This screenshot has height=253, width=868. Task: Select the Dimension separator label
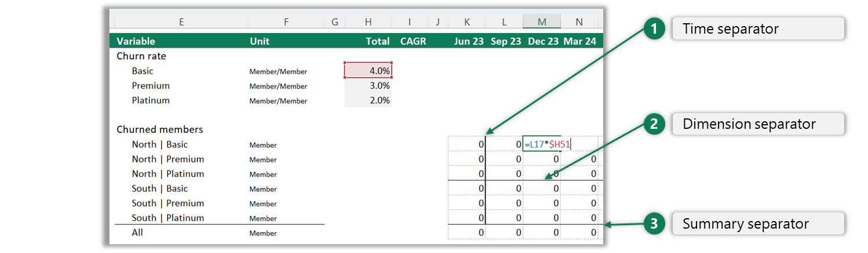click(757, 124)
